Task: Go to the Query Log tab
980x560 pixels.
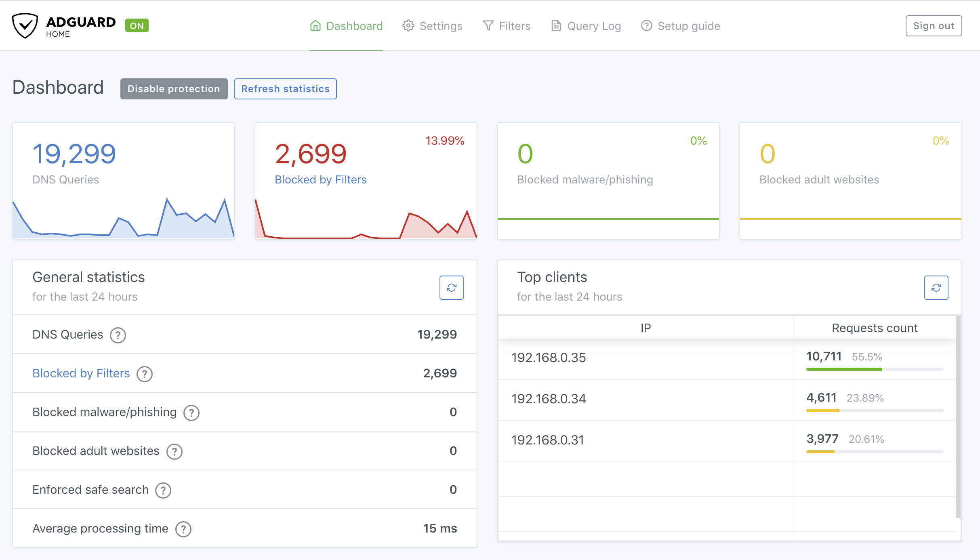Action: (586, 26)
